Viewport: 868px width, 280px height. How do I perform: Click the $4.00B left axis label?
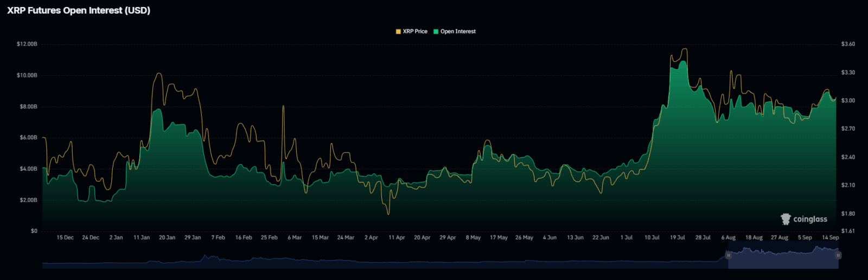(29, 169)
